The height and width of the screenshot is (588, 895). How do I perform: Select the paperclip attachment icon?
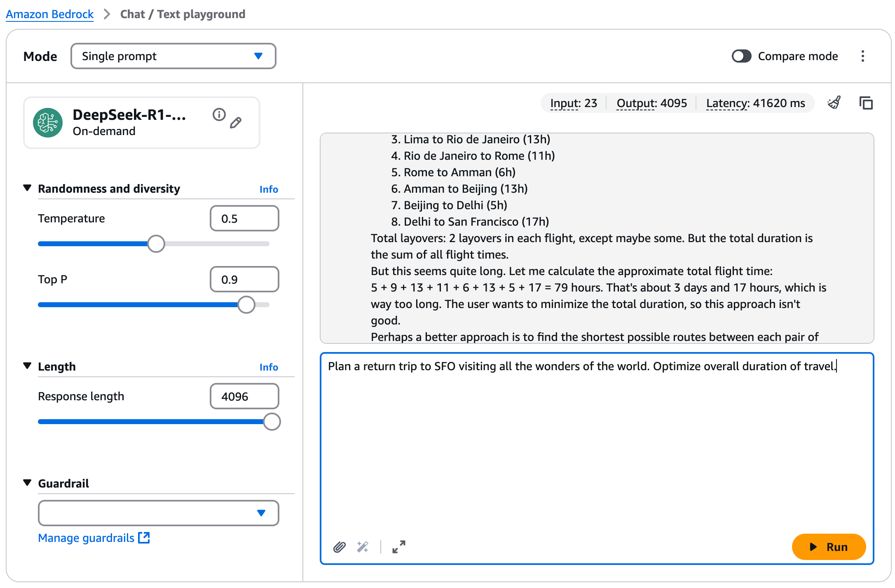click(339, 547)
